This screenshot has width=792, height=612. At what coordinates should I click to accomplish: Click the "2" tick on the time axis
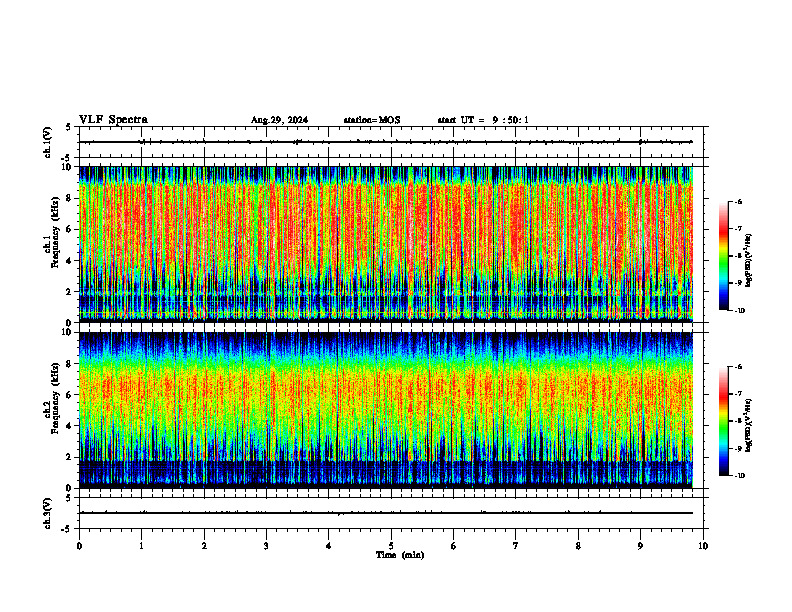click(x=204, y=546)
